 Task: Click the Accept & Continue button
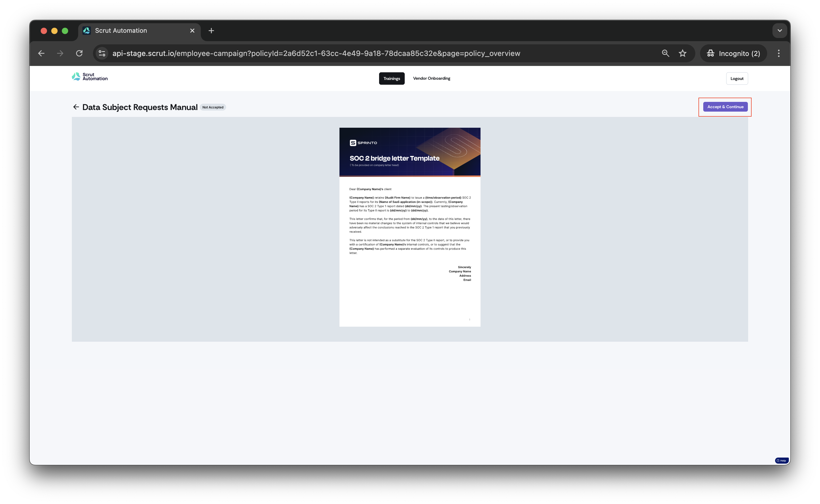point(725,107)
